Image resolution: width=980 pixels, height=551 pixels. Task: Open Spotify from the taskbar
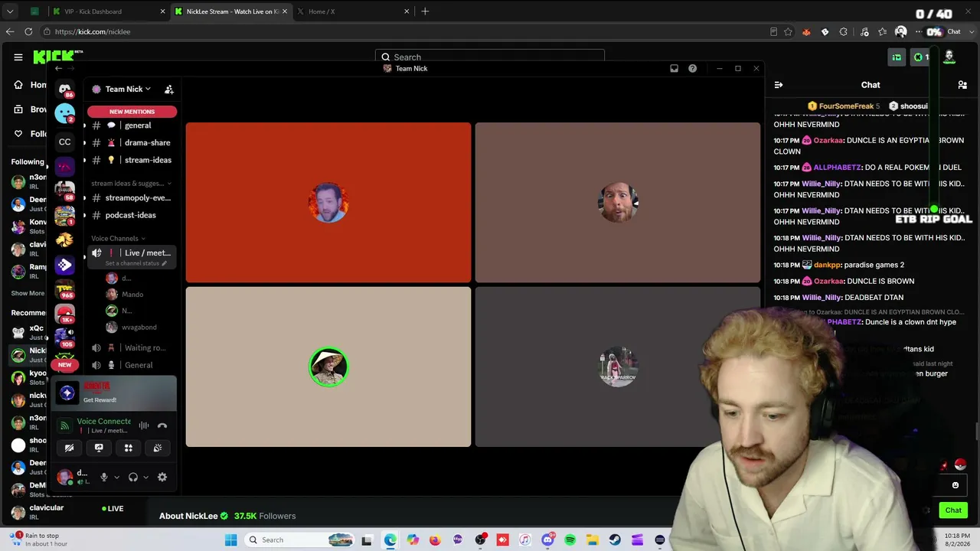[570, 540]
